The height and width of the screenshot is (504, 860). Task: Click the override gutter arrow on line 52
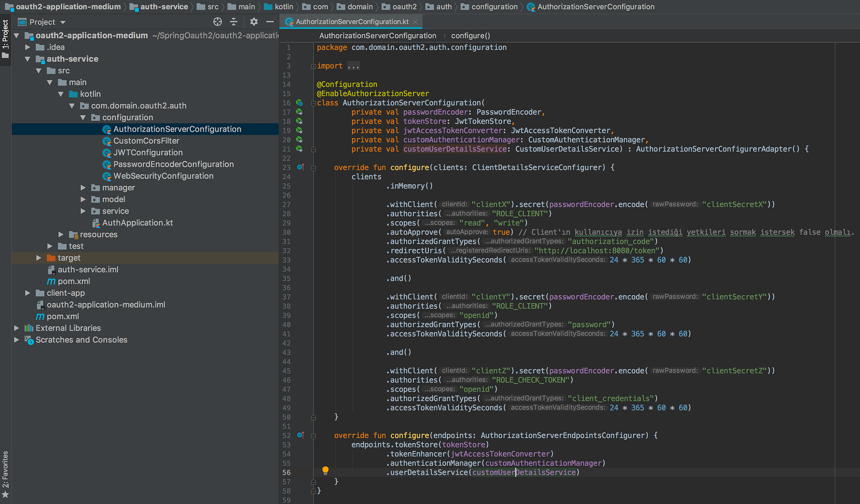click(301, 435)
